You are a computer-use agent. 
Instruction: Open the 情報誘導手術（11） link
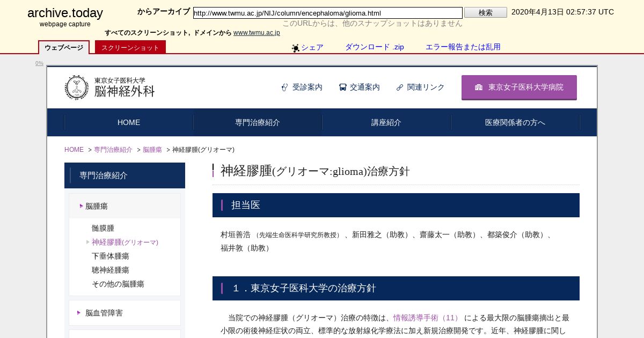(426, 318)
